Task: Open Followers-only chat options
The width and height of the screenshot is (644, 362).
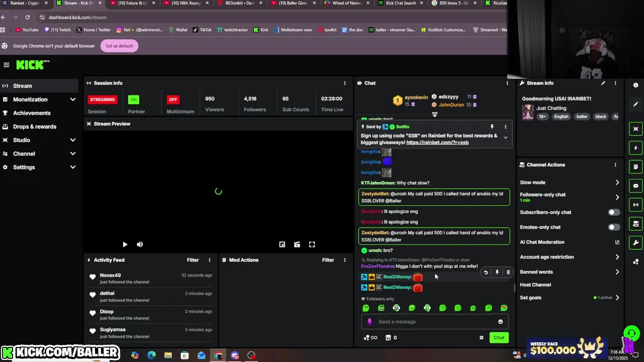Action: pos(570,197)
